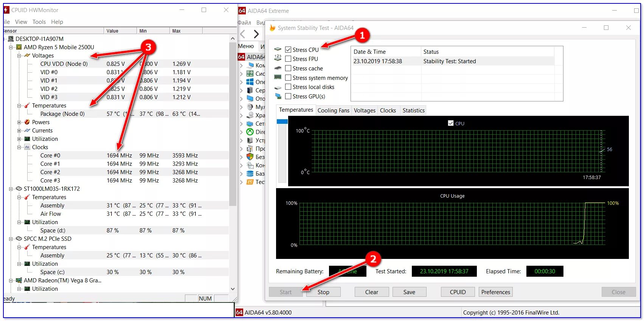Click the Value column header in HWMonitor
This screenshot has height=321, width=644.
point(120,31)
